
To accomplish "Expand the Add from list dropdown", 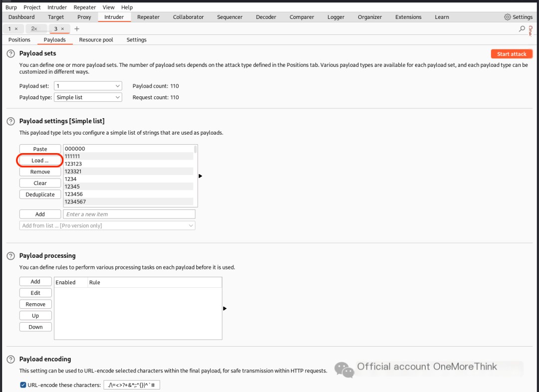I will [107, 226].
